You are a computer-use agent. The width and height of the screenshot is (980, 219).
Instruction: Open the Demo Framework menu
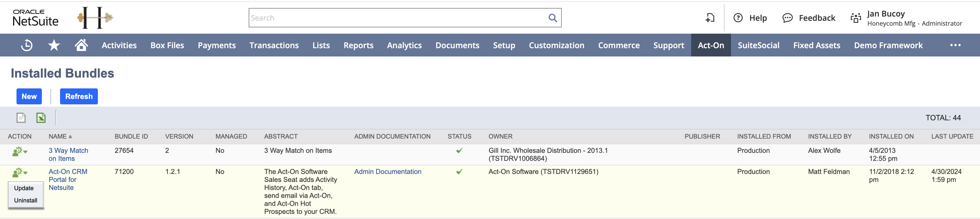pos(888,45)
